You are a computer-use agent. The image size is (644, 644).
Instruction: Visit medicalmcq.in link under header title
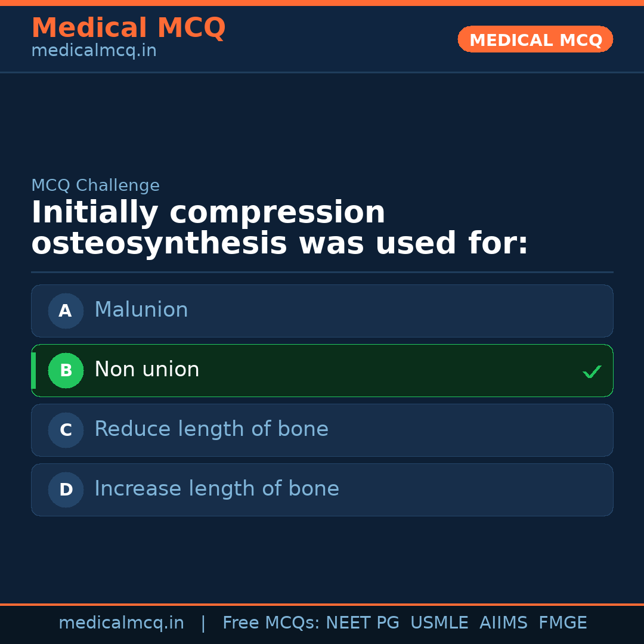pos(94,51)
